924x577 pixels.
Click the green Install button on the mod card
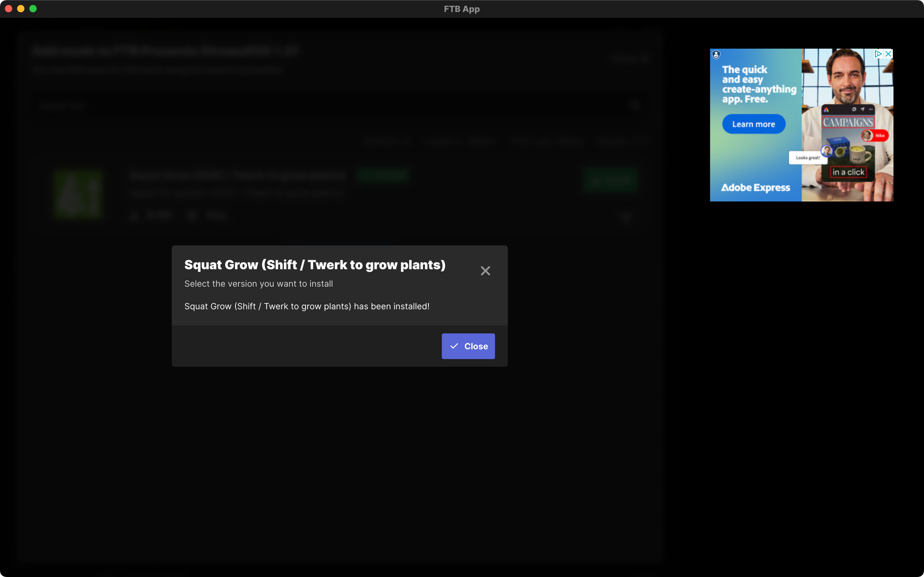[x=611, y=180]
